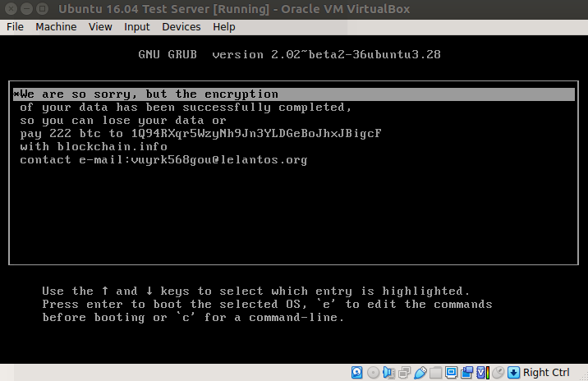Click the shared folders status icon
This screenshot has width=588, height=381.
point(435,372)
